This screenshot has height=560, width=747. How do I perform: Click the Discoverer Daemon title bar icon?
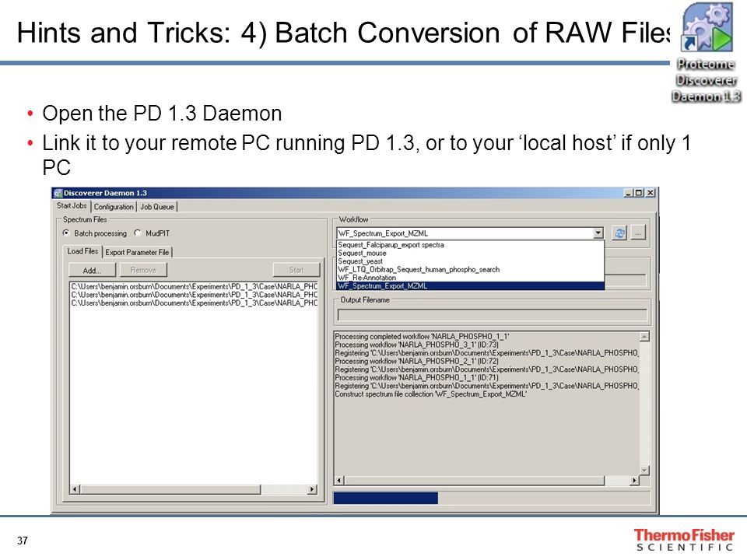(x=58, y=193)
